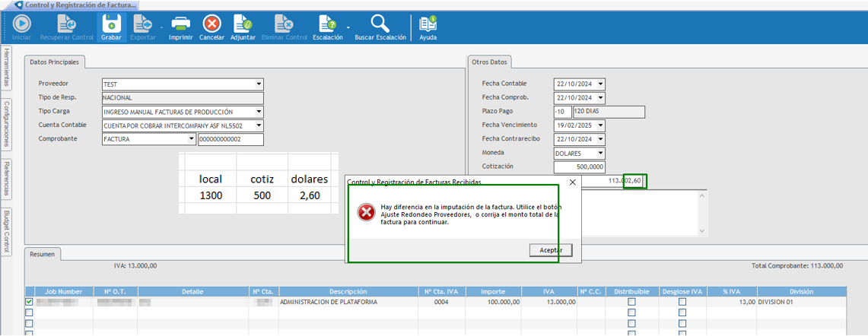Attach a file with Adjuntar icon
The image size is (868, 336).
(x=243, y=24)
